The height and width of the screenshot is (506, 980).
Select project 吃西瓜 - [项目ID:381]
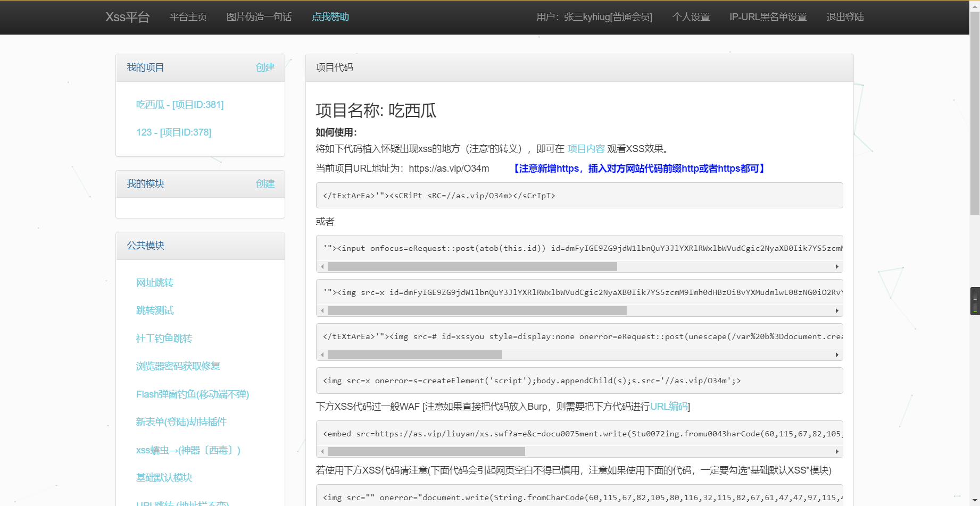180,105
